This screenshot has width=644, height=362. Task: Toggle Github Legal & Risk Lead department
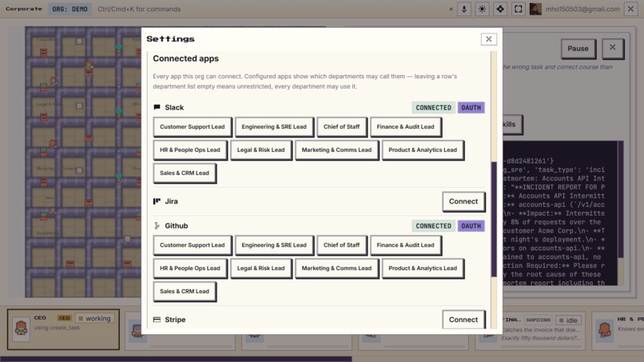pos(260,269)
